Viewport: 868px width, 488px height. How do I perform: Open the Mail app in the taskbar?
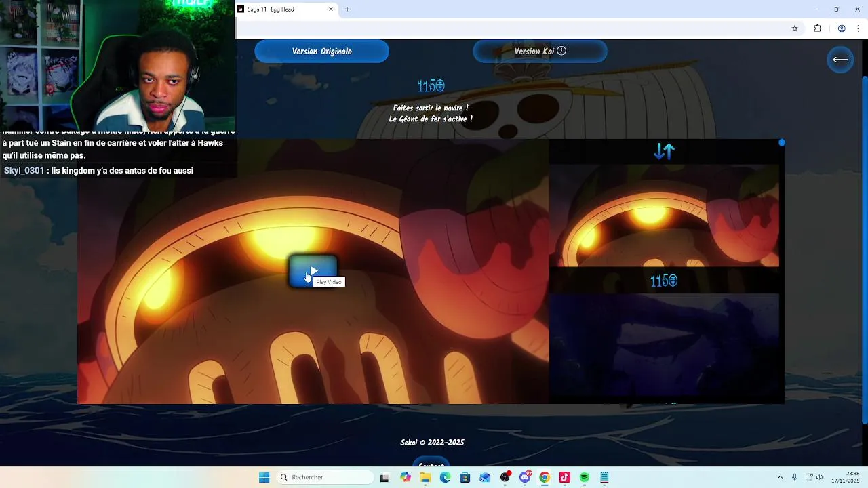click(x=485, y=477)
